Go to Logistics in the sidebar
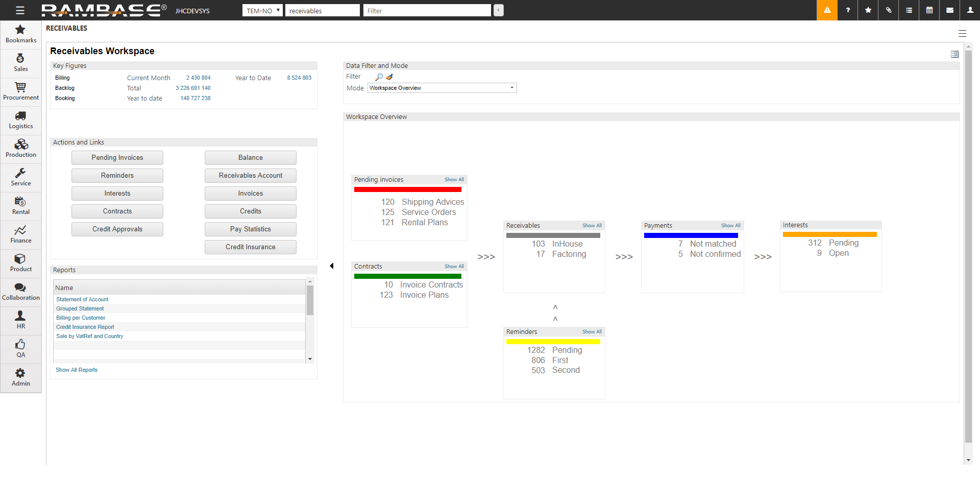This screenshot has height=479, width=980. pos(21,120)
